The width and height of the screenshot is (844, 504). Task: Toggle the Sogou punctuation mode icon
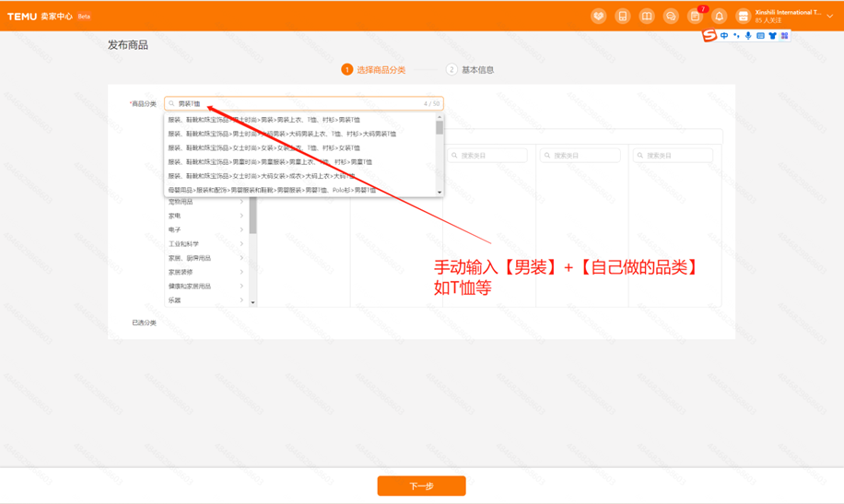(736, 36)
